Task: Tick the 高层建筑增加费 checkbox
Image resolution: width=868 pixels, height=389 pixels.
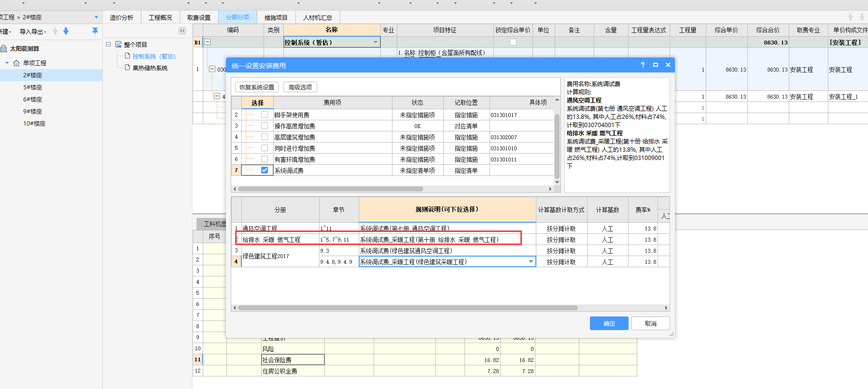Action: (265, 137)
